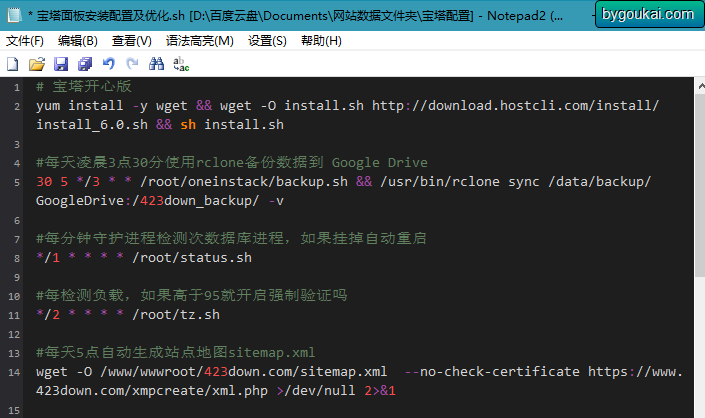Save the file with floppy icon
Screen dimensions: 705x418
point(61,64)
